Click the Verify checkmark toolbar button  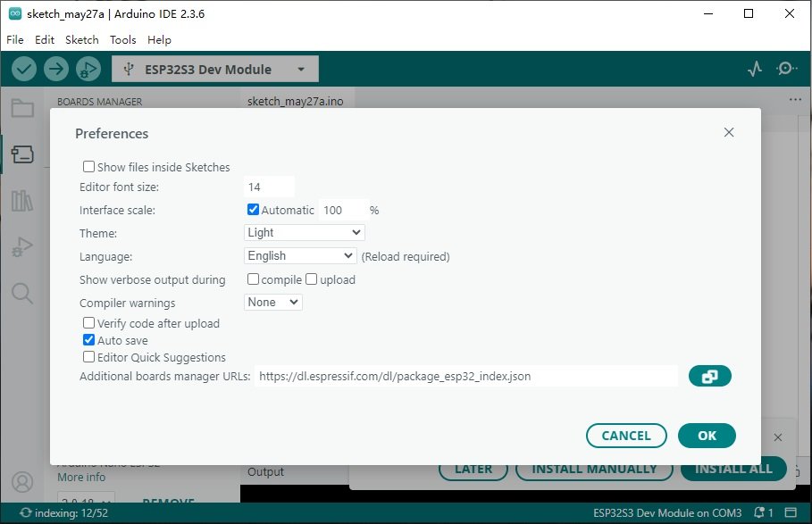click(x=24, y=69)
